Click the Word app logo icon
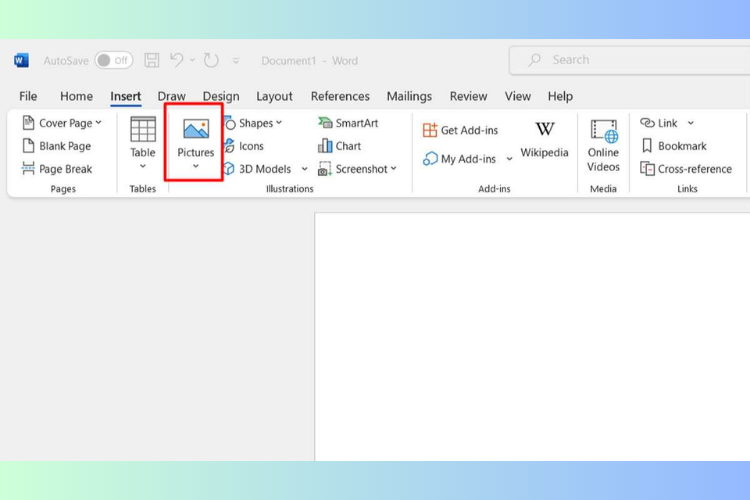Viewport: 750px width, 500px height. [21, 60]
